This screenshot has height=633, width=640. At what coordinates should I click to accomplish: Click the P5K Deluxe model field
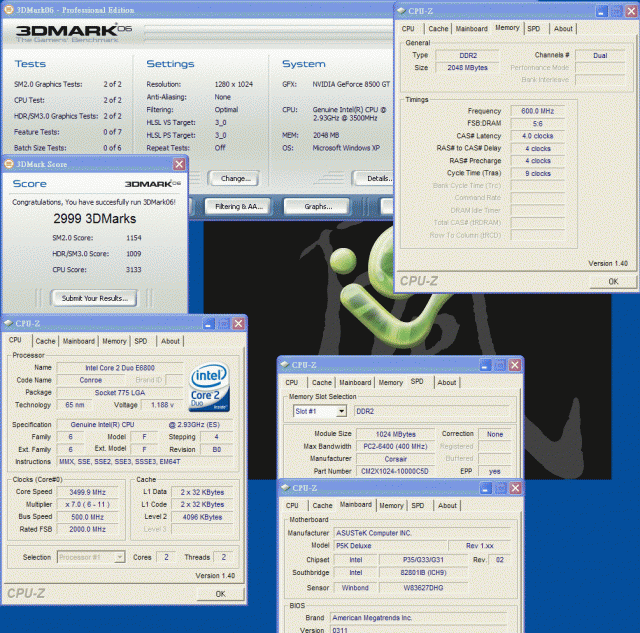pos(390,546)
